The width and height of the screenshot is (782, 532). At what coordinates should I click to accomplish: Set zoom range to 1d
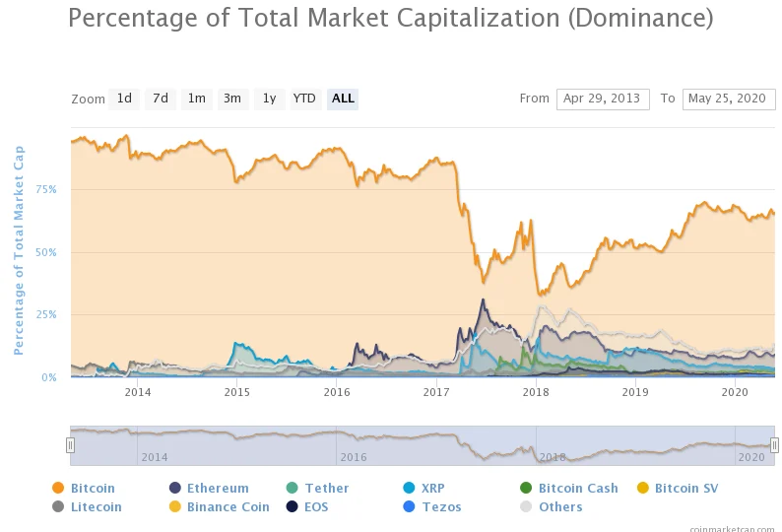124,99
